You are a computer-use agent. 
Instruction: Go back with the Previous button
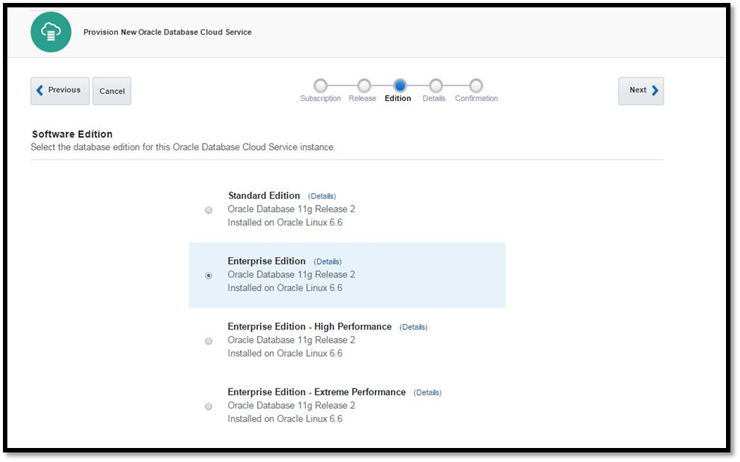[x=60, y=91]
